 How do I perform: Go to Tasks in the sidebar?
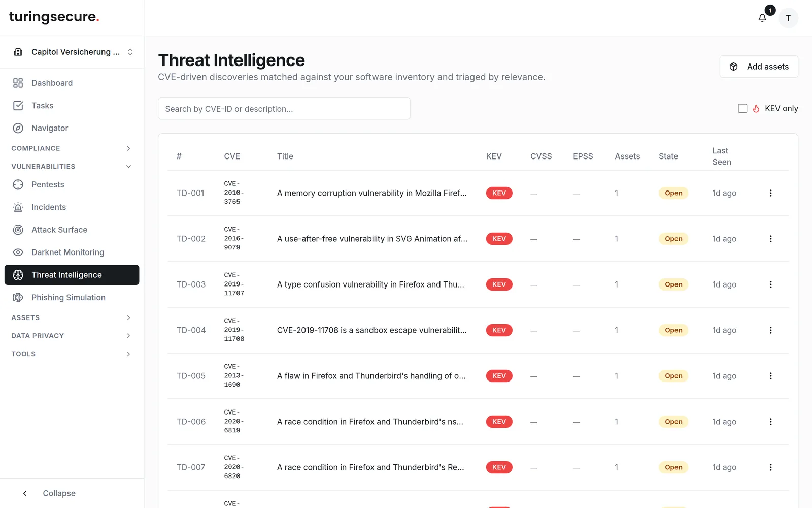(72, 106)
